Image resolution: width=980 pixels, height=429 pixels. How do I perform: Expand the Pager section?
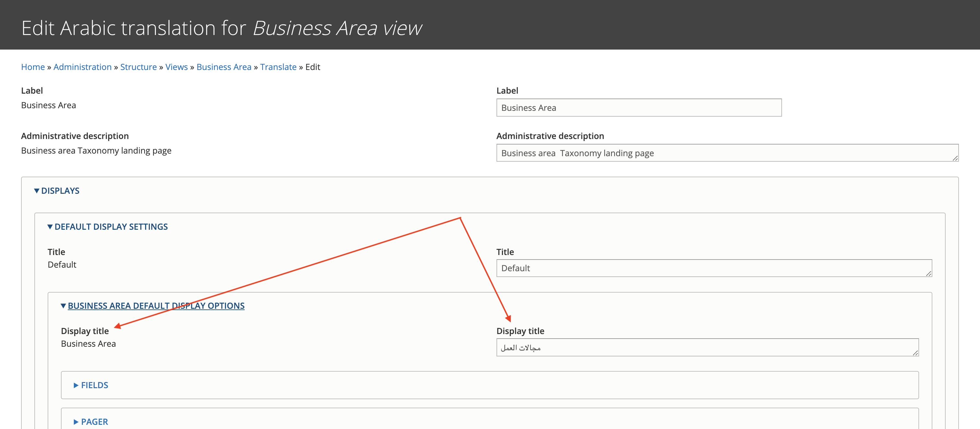pyautogui.click(x=94, y=422)
